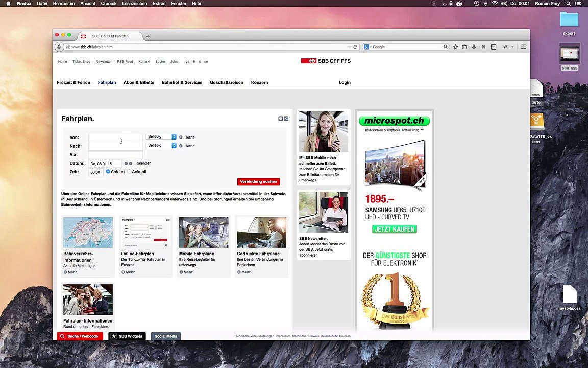588x368 pixels.
Task: Click the Zeit time field
Action: click(x=95, y=172)
